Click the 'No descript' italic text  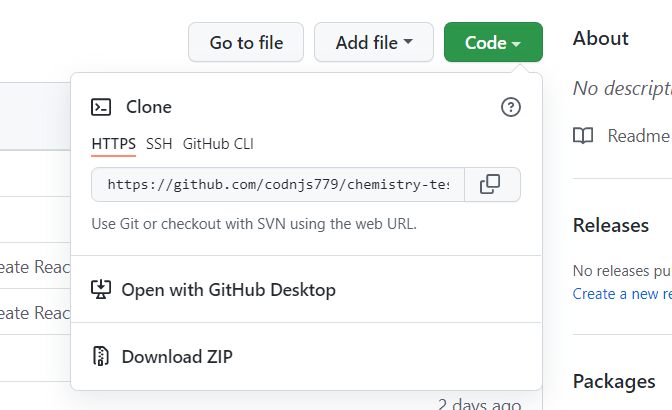(622, 89)
